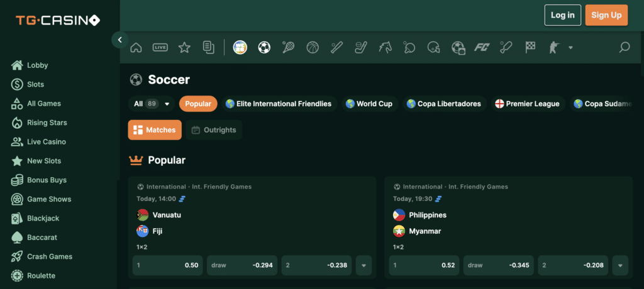Open the Philippines team name
The width and height of the screenshot is (644, 289).
pyautogui.click(x=428, y=215)
